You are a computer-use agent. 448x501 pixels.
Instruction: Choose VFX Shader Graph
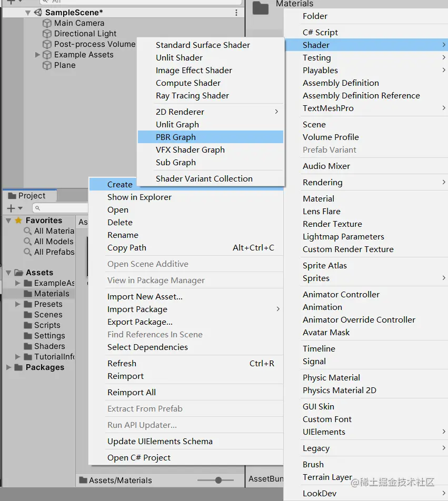click(x=211, y=150)
